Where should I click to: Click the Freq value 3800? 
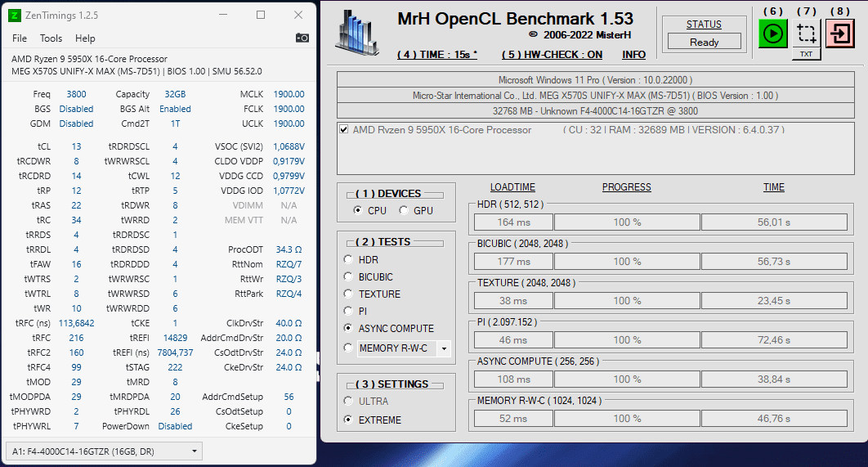(x=76, y=94)
